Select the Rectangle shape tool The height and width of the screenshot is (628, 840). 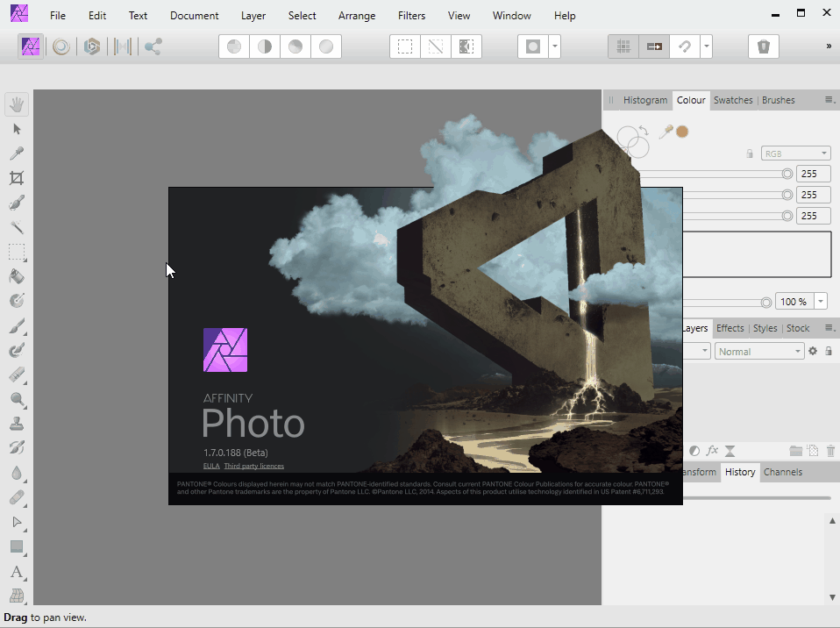coord(17,547)
